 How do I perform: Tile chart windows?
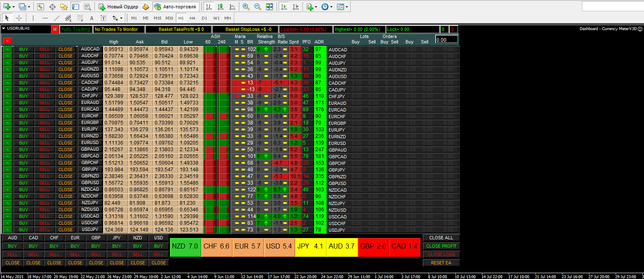tap(269, 7)
